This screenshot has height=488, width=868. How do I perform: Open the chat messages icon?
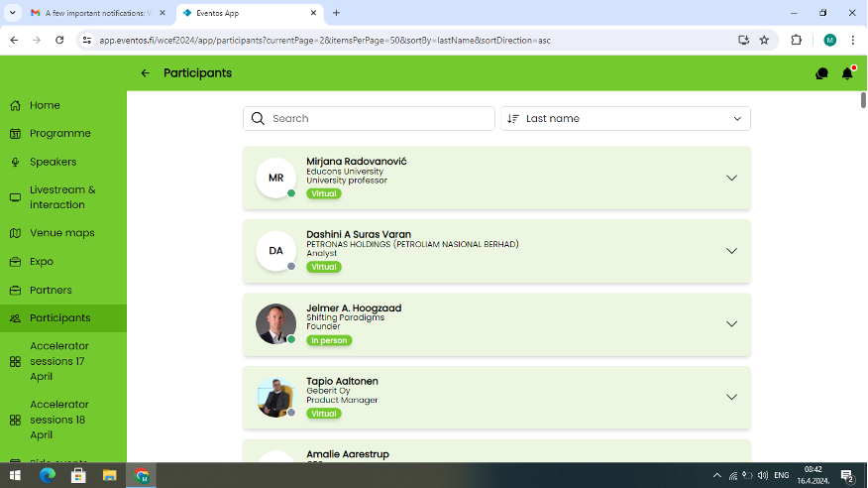(821, 73)
